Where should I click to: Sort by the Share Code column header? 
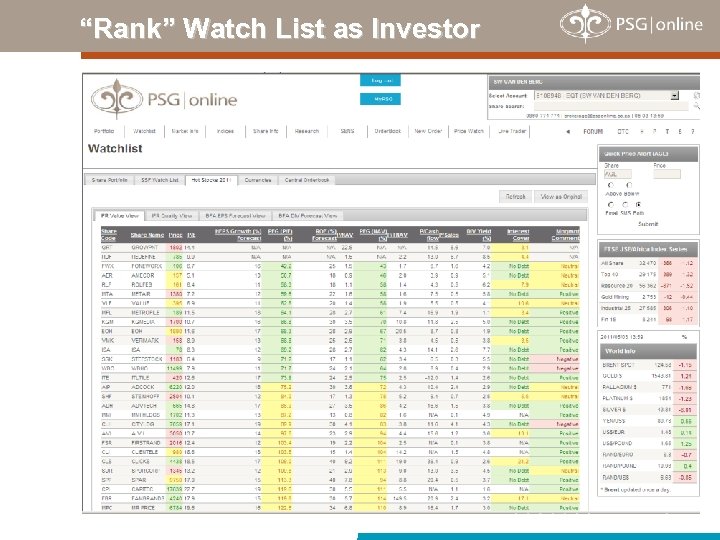coord(109,235)
